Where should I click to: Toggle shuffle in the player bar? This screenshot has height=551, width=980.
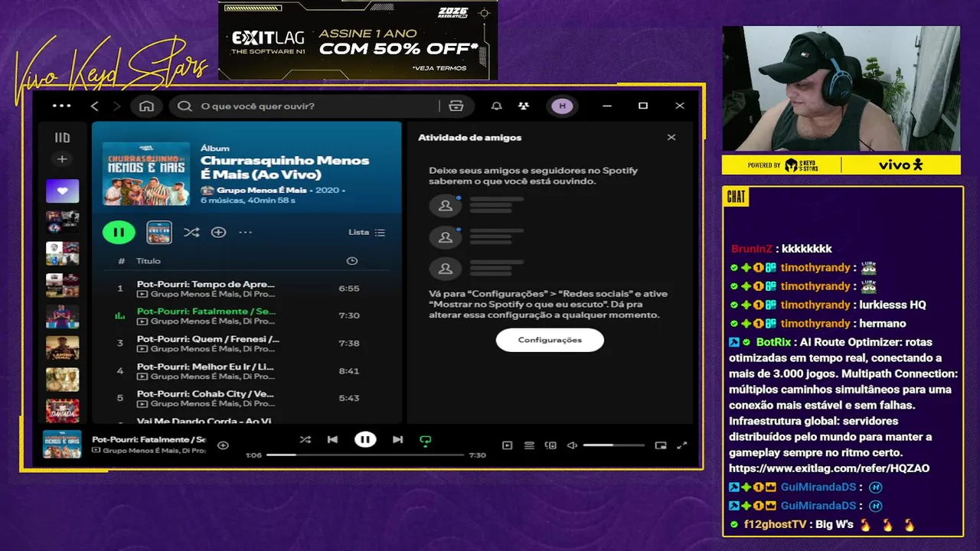pyautogui.click(x=305, y=439)
